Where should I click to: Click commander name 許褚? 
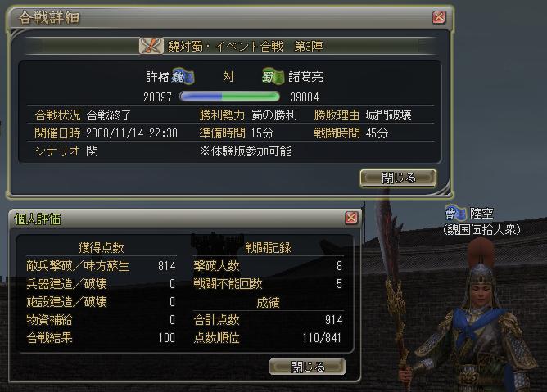click(x=157, y=77)
